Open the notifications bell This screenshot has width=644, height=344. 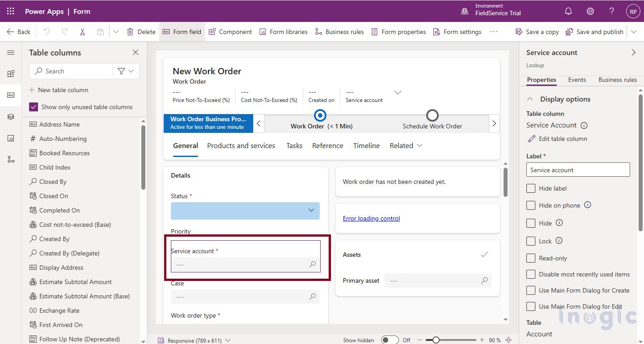click(568, 12)
